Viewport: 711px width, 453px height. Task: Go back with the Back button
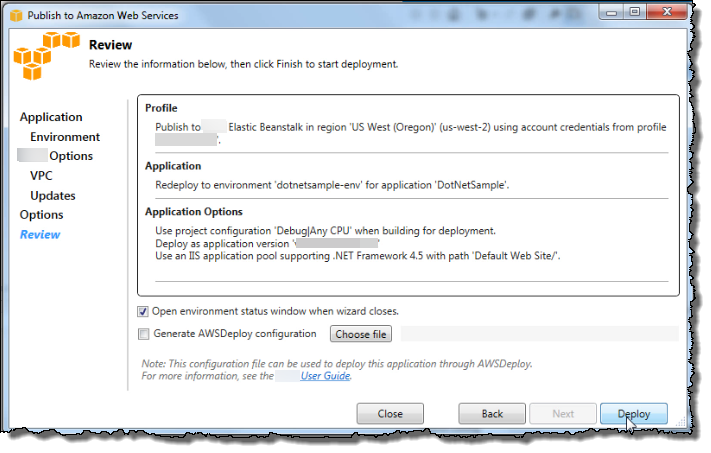(x=492, y=414)
